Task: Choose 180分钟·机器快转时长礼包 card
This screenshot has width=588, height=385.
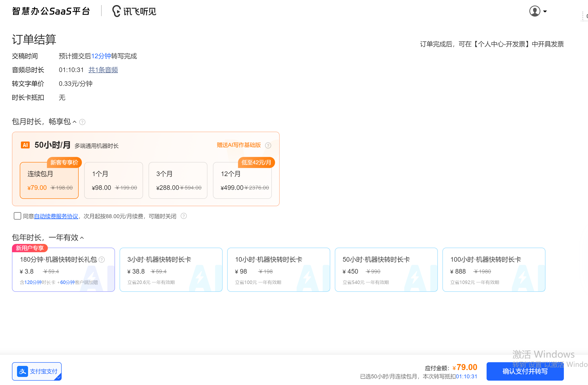Action: [x=63, y=269]
